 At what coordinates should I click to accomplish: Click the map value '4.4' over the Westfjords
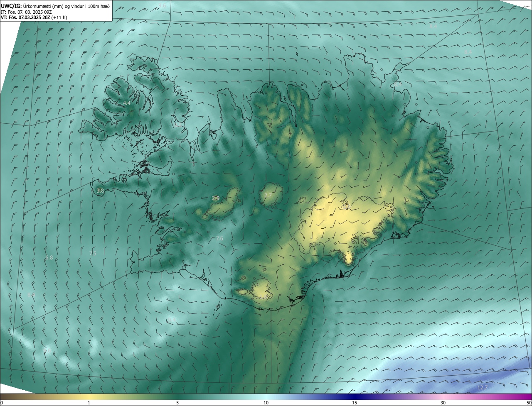pos(127,103)
